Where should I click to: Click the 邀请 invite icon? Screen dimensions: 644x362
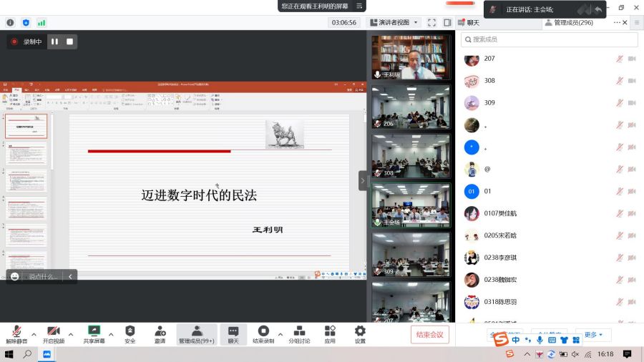[x=160, y=331]
